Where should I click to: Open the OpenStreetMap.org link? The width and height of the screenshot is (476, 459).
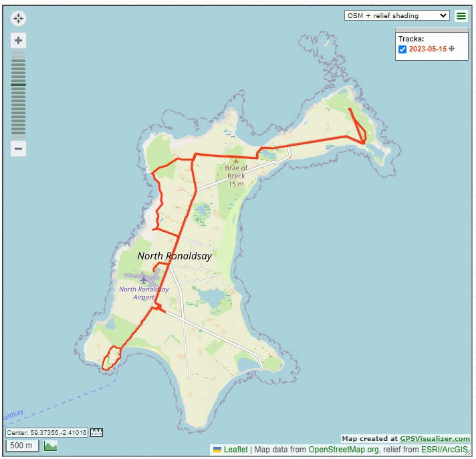344,449
